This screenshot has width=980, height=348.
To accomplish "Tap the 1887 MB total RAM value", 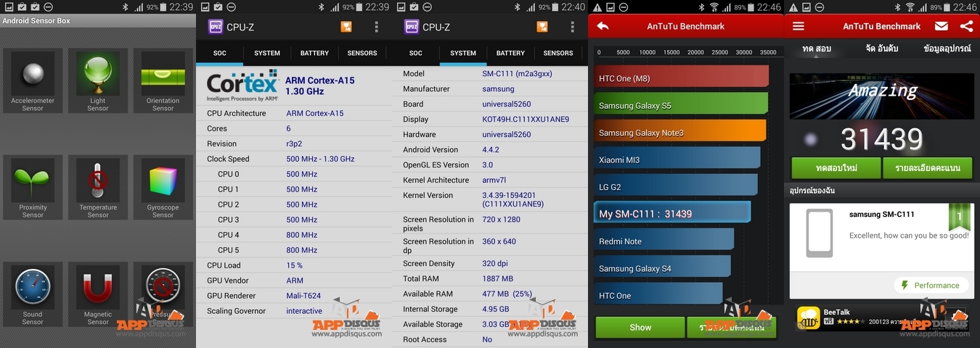I will (498, 278).
